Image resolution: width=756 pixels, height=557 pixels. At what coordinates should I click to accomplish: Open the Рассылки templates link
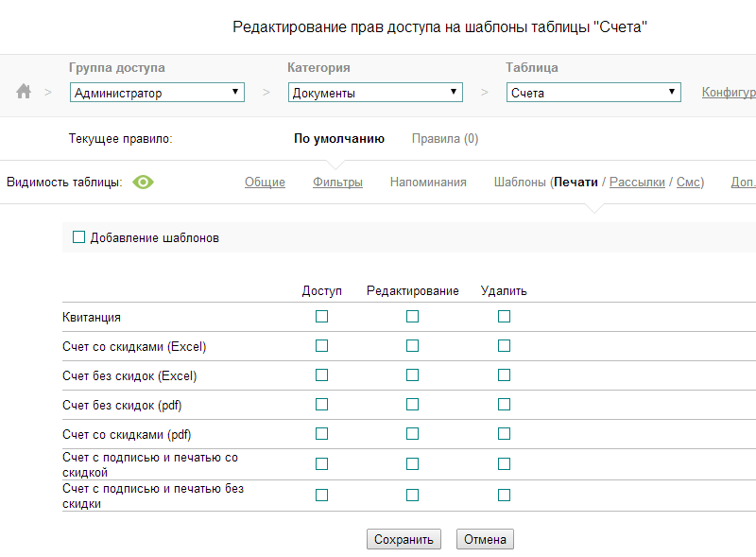[637, 183]
